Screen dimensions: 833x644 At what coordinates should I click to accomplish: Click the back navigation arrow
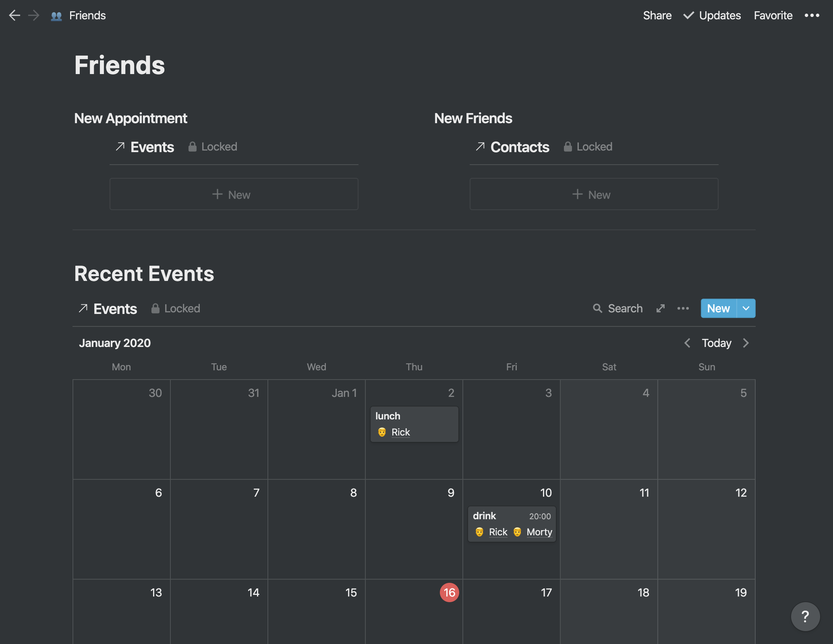point(15,15)
